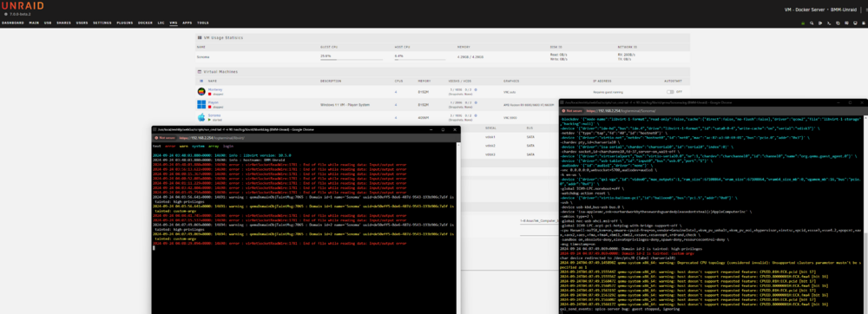Toggle the VM list view icon beside NAME
Screen dimensions: 868x314
[x=201, y=81]
